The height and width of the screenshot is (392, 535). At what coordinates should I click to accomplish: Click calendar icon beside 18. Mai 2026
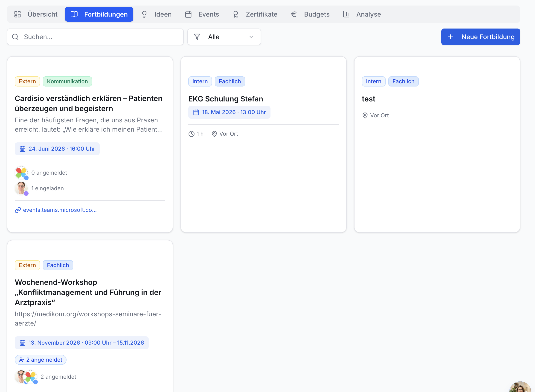[196, 112]
